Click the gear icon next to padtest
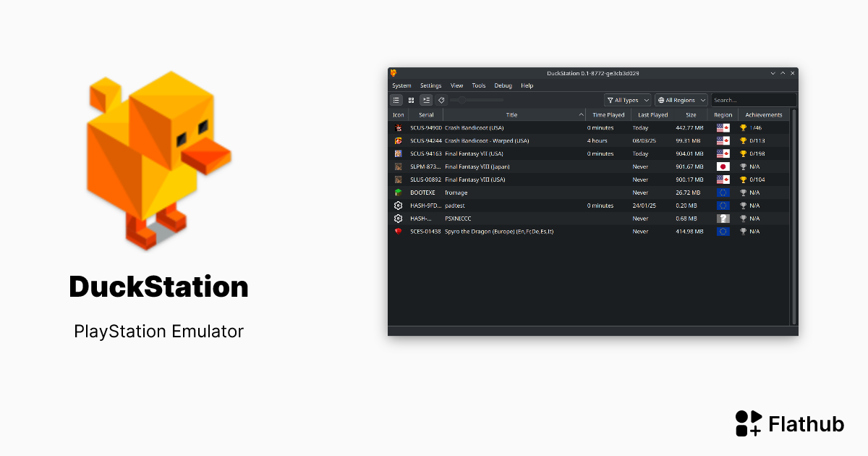 [x=399, y=206]
